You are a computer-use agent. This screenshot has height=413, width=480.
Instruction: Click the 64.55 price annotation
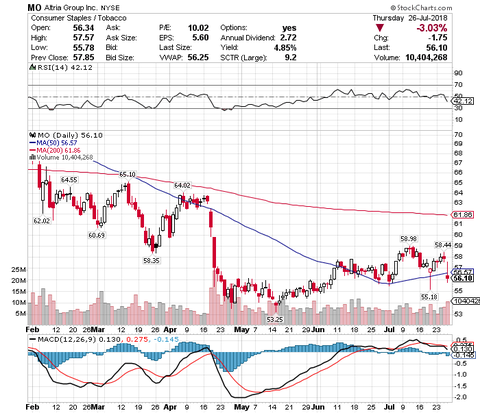point(69,180)
